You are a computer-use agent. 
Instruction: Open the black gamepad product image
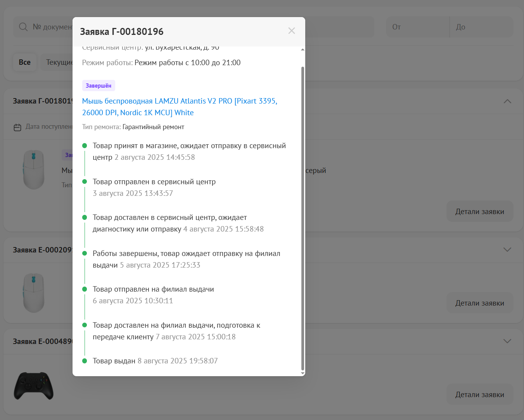click(34, 386)
